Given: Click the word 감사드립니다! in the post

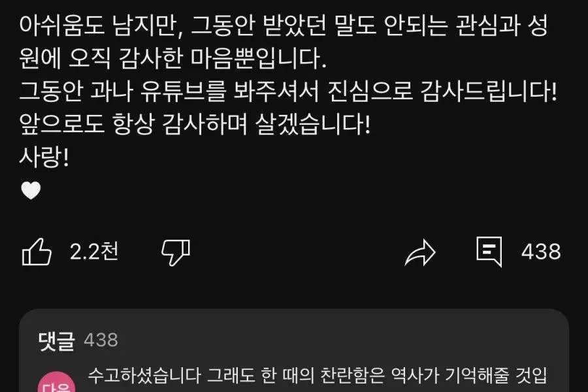Looking at the screenshot, I should [489, 91].
